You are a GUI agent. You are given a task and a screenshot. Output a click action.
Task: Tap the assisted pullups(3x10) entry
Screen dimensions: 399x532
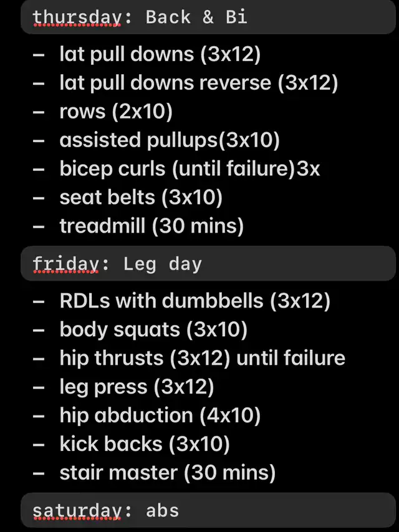click(x=170, y=140)
